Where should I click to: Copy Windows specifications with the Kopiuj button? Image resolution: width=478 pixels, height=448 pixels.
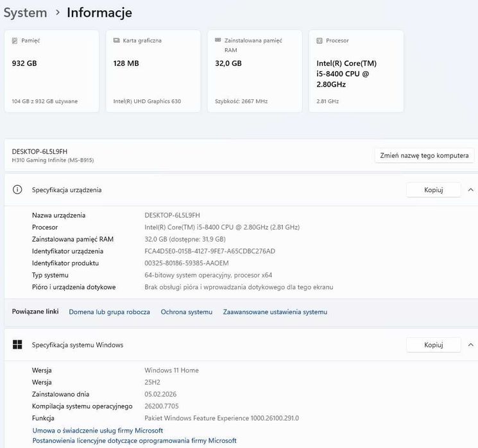(434, 345)
